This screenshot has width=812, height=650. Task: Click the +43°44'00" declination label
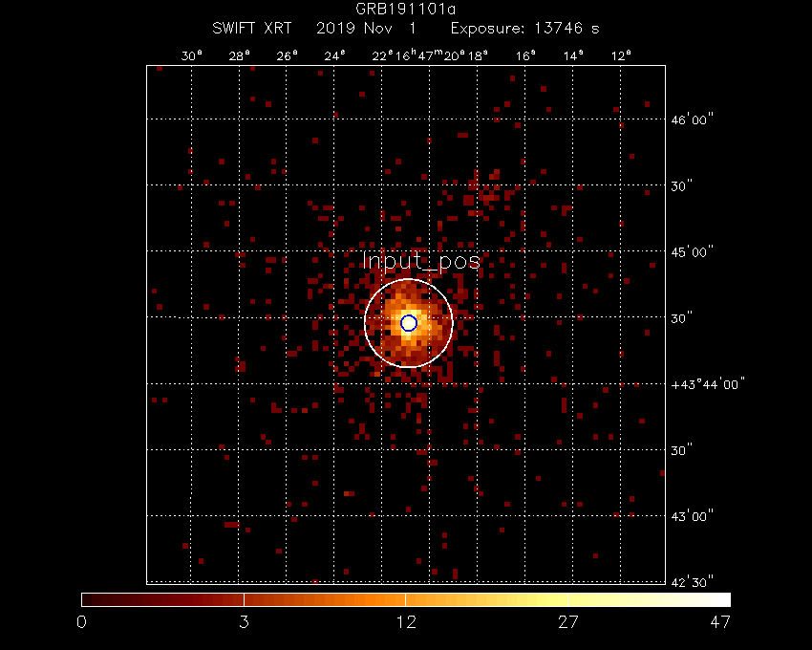click(x=708, y=384)
